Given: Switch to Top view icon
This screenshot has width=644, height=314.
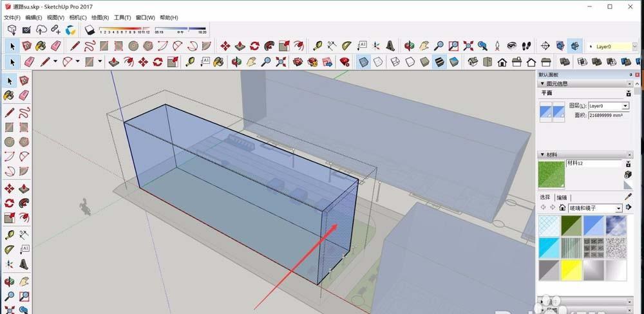Looking at the screenshot, I should 487,62.
